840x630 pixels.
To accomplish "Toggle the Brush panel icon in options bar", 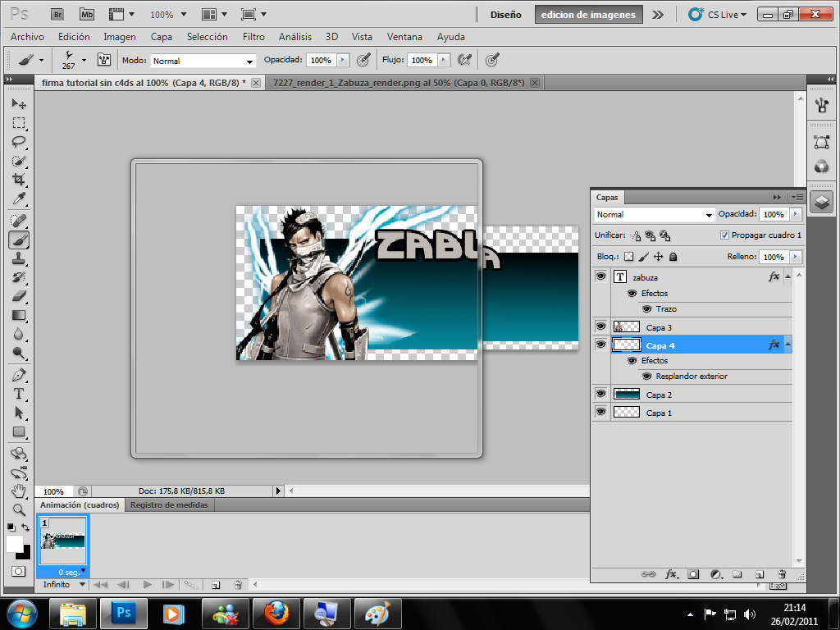I will pyautogui.click(x=104, y=59).
